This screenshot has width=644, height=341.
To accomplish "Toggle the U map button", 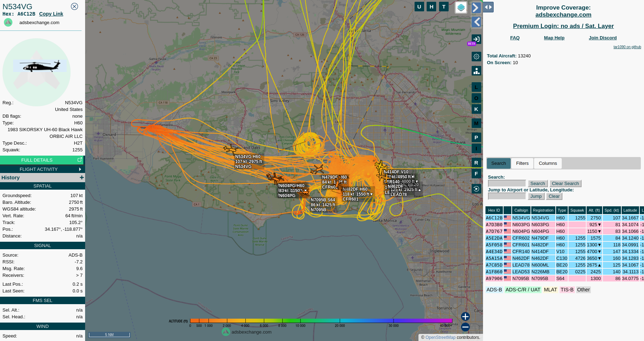I will (x=419, y=6).
